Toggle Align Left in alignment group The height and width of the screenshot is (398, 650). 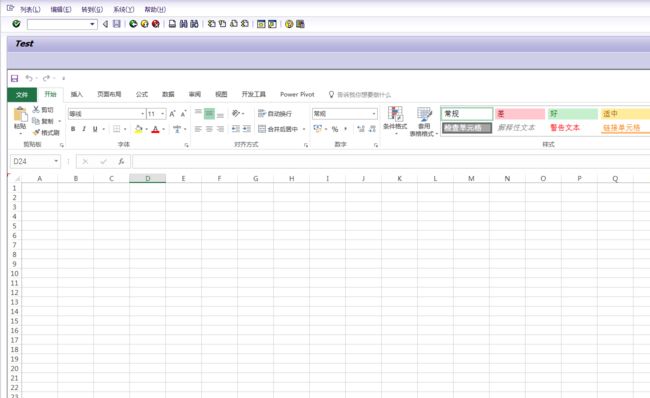(198, 129)
